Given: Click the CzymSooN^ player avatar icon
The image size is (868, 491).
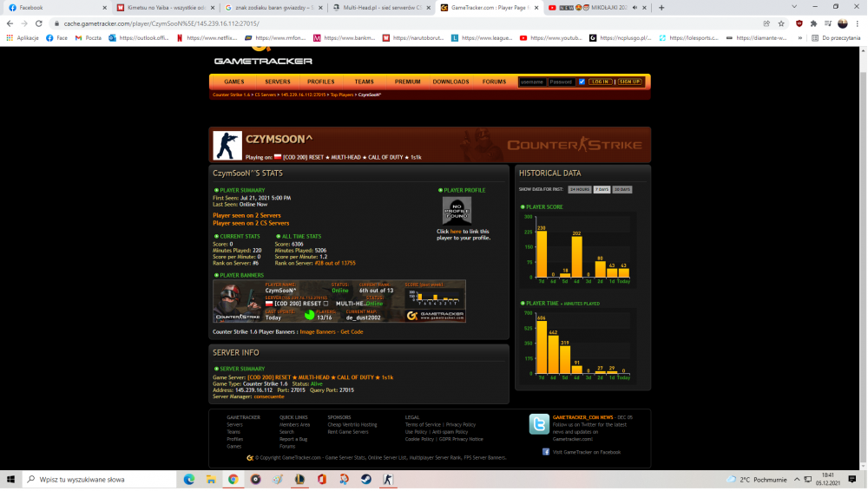Looking at the screenshot, I should point(227,146).
